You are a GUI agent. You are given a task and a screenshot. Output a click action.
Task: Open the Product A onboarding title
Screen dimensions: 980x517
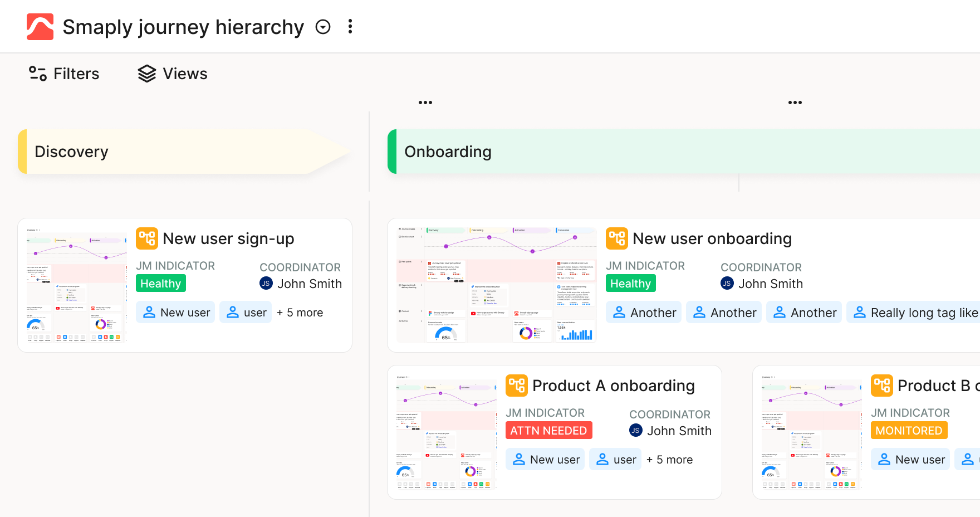[x=614, y=386]
